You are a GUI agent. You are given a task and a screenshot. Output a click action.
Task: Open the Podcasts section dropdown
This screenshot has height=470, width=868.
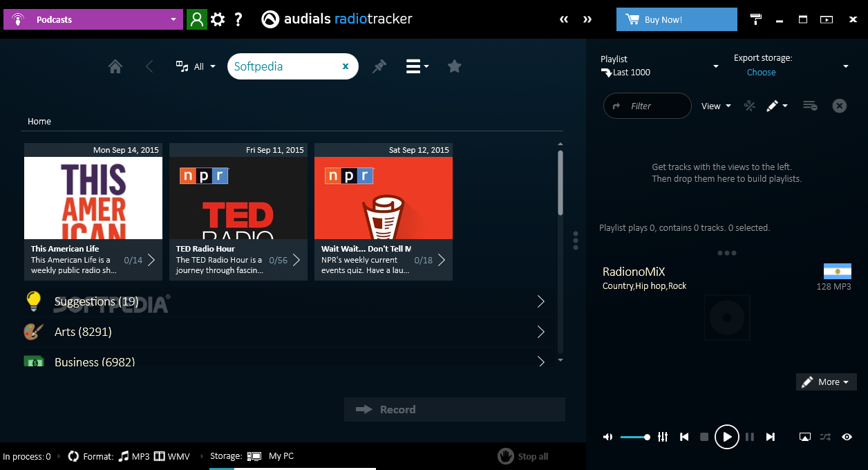(93, 19)
